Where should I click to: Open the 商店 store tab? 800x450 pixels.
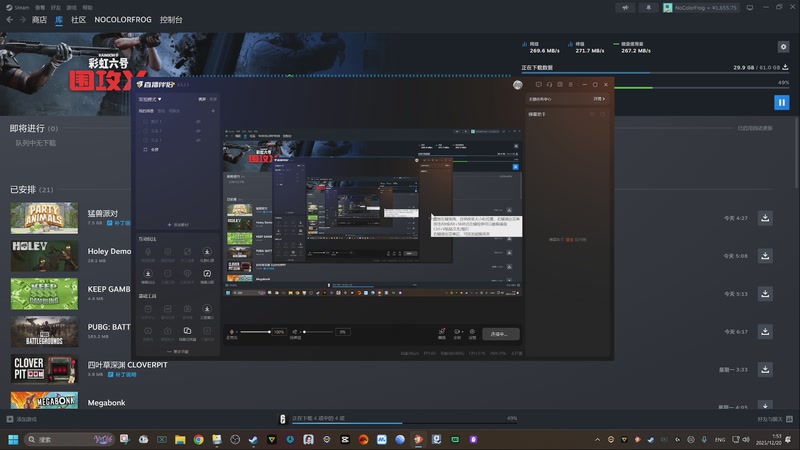(39, 19)
